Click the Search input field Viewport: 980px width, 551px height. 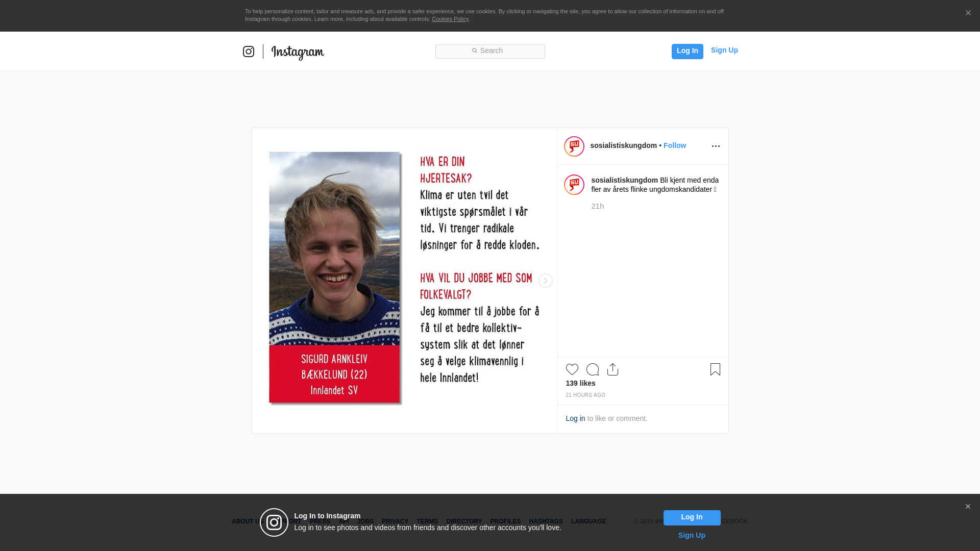(x=490, y=52)
